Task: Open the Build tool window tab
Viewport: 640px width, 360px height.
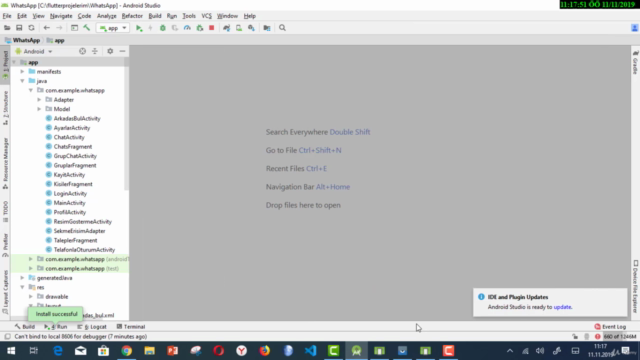Action: pyautogui.click(x=24, y=327)
